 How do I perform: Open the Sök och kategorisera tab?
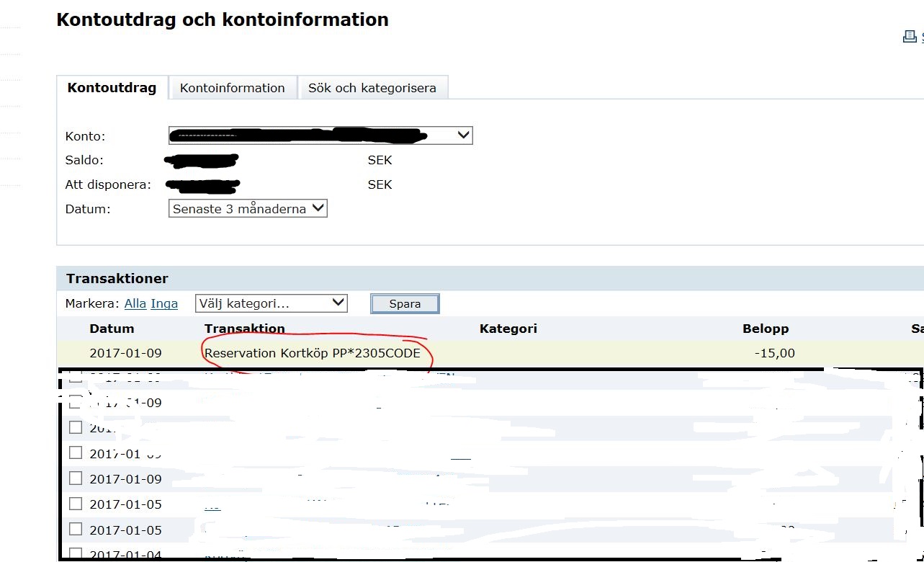point(372,88)
